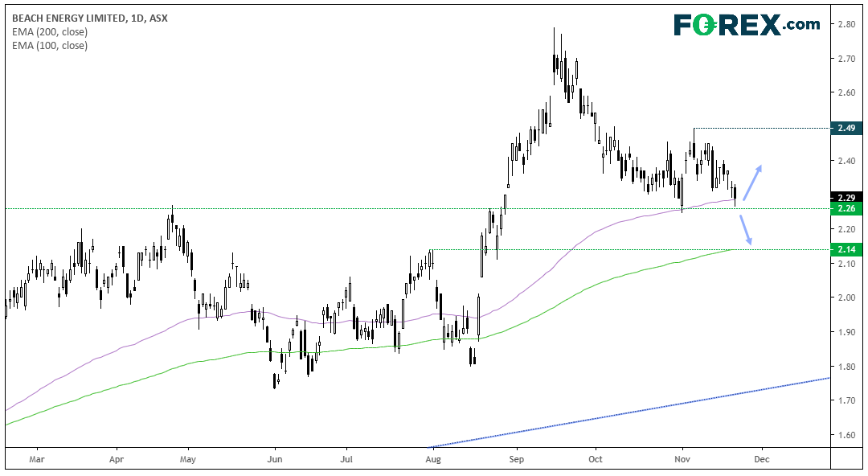
Task: Click the 1.60 price axis label
Action: 846,435
